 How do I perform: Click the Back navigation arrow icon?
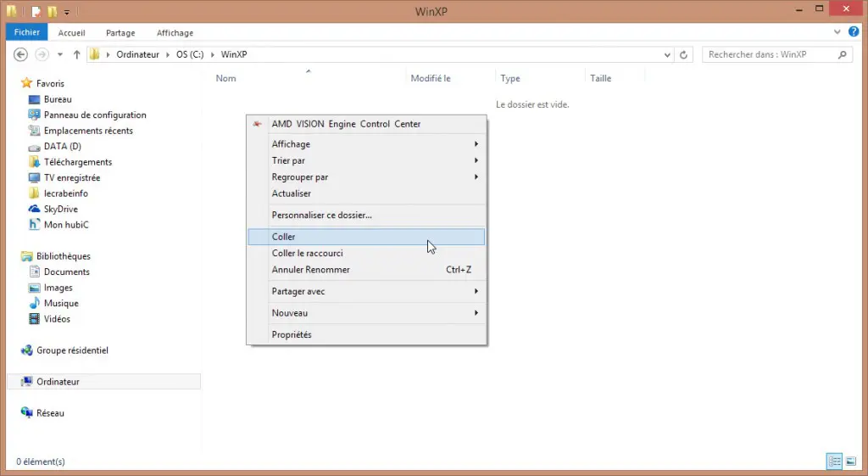tap(22, 54)
